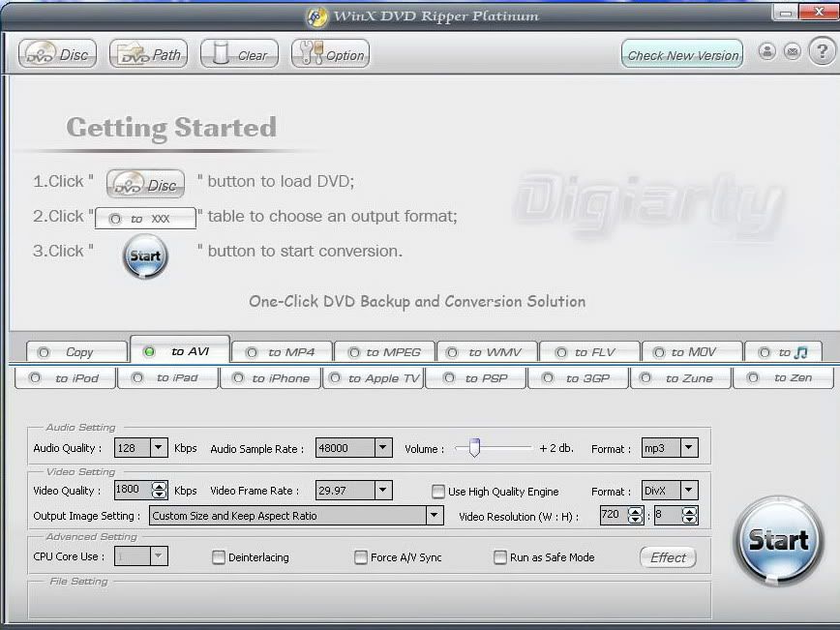The height and width of the screenshot is (630, 840).
Task: Switch to the to MP4 tab
Action: click(282, 352)
